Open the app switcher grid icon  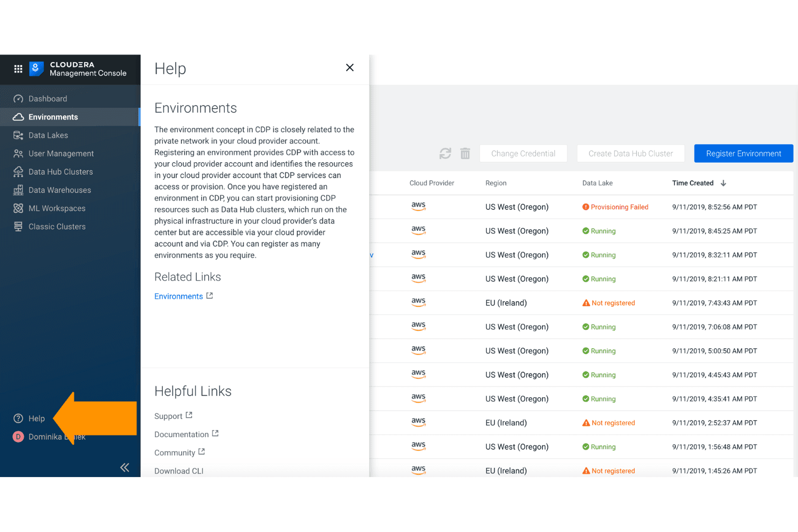point(18,69)
